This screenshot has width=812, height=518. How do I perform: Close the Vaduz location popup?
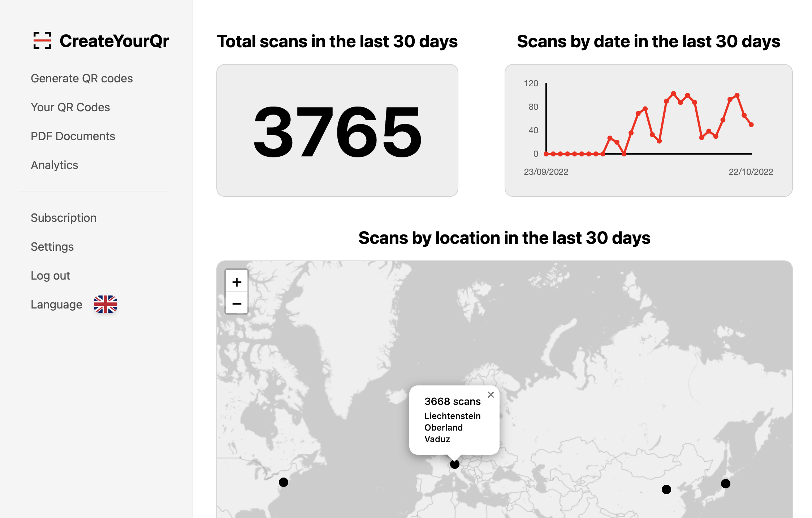(x=490, y=395)
